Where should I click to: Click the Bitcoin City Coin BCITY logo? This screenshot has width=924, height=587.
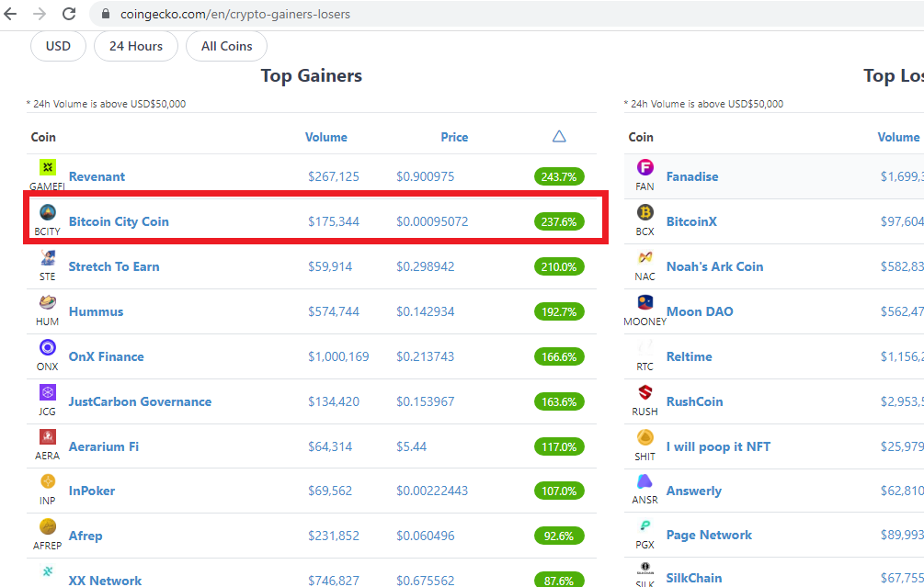tap(48, 212)
